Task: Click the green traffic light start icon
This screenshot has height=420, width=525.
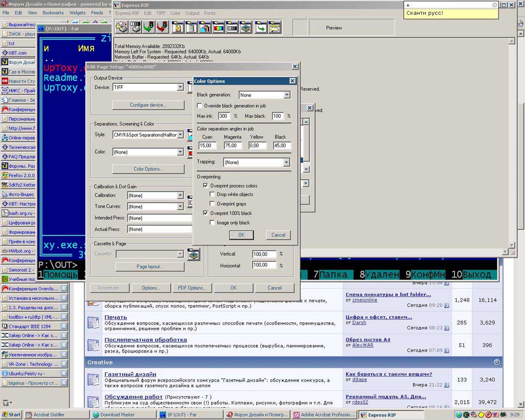Action: pos(149,27)
